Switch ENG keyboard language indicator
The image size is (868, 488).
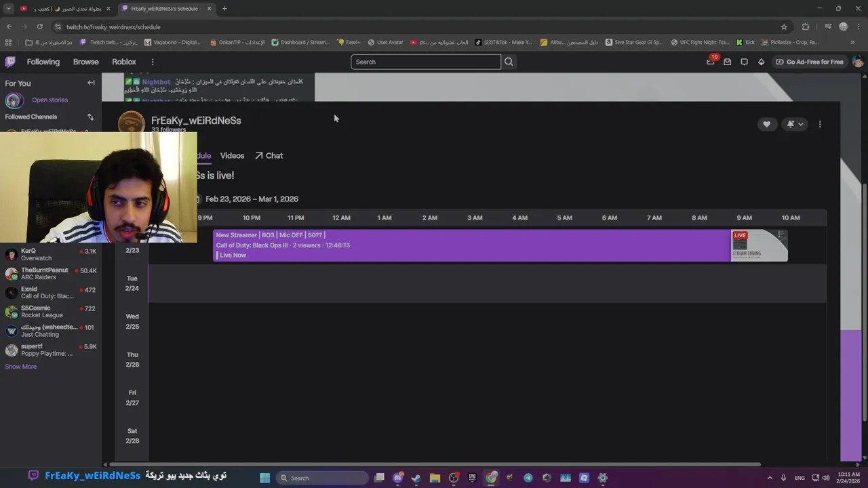click(800, 478)
